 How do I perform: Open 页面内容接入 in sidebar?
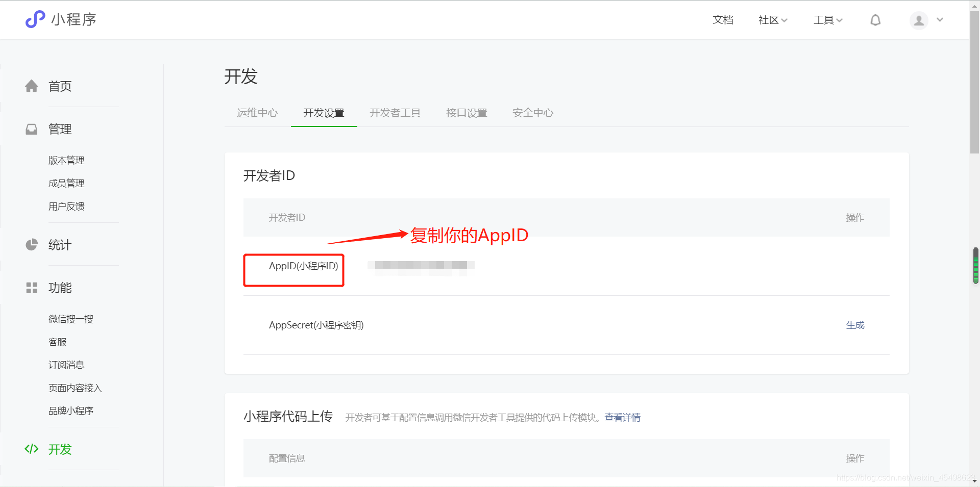pyautogui.click(x=76, y=388)
